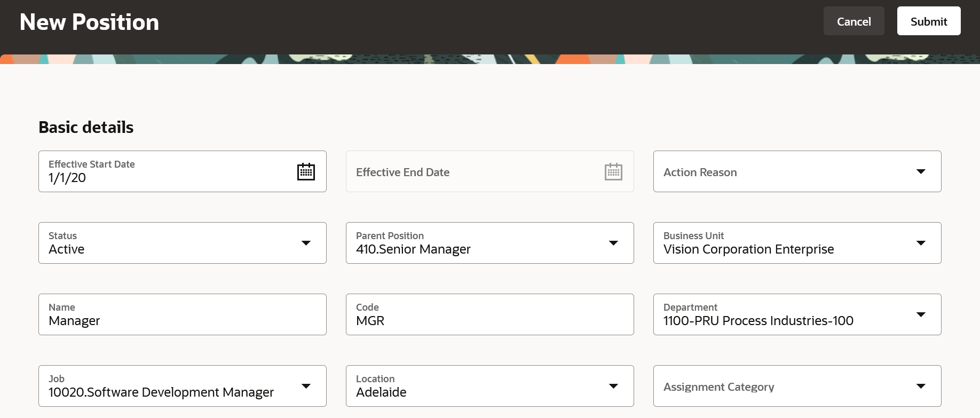The width and height of the screenshot is (980, 418).
Task: Expand the Department dropdown arrow
Action: point(921,314)
